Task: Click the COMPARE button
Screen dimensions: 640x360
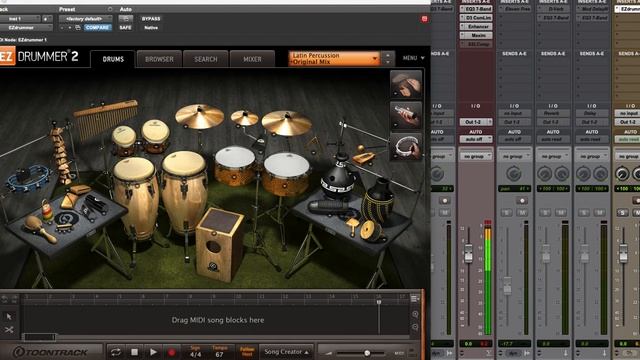Action: (x=98, y=28)
